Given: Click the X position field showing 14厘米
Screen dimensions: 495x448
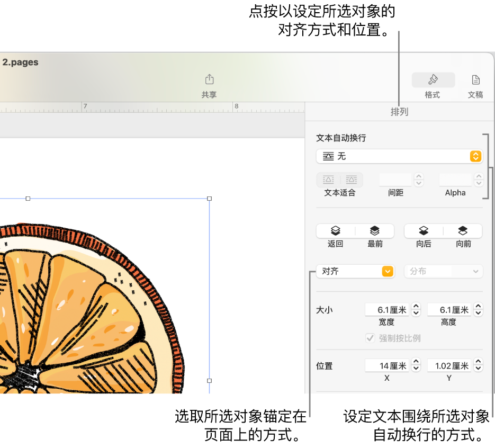Looking at the screenshot, I should coord(386,365).
